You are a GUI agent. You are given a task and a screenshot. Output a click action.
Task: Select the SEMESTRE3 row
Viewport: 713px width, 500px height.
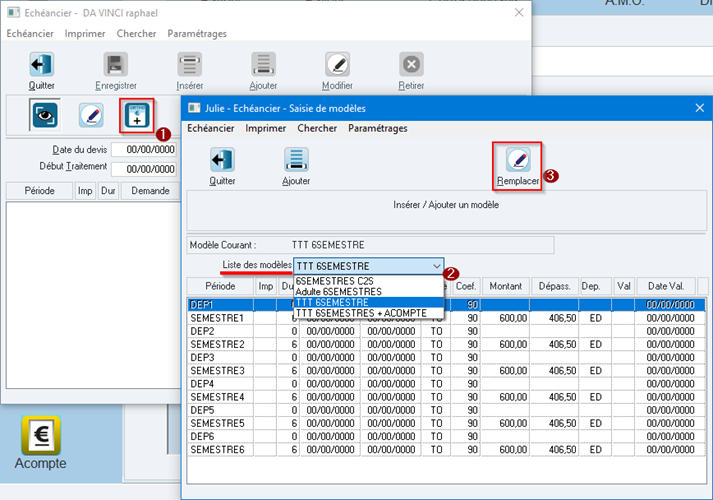[x=447, y=371]
